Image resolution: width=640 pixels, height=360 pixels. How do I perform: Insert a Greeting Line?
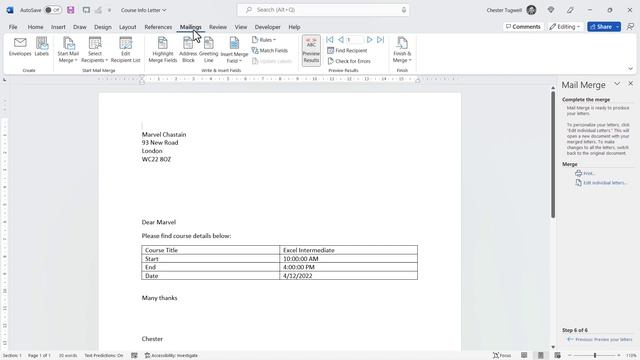coord(209,50)
